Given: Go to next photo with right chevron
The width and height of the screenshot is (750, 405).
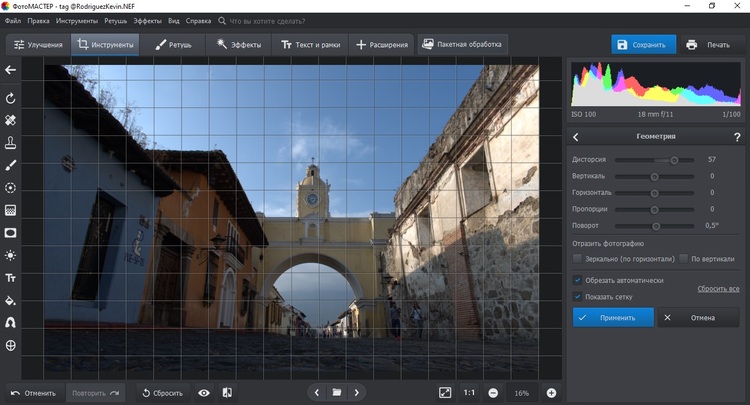Looking at the screenshot, I should tap(356, 392).
